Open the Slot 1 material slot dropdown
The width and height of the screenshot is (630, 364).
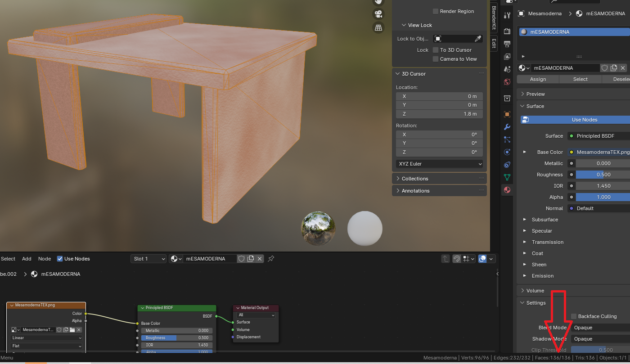tap(148, 259)
